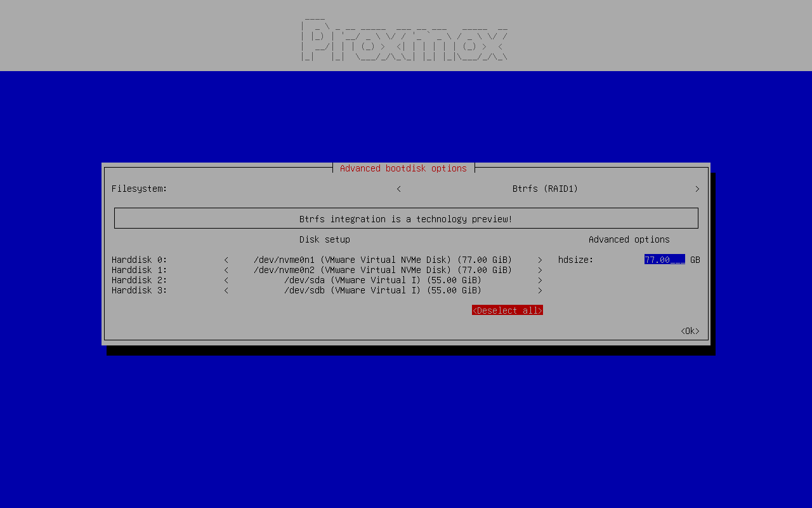Click right arrow for Harddisk 2
The height and width of the screenshot is (508, 812).
point(540,280)
